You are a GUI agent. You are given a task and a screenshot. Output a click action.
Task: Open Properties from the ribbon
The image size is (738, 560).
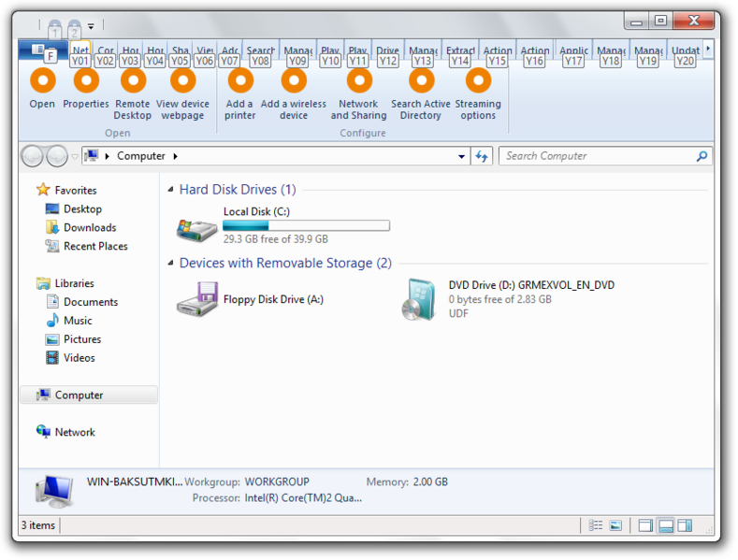[86, 90]
